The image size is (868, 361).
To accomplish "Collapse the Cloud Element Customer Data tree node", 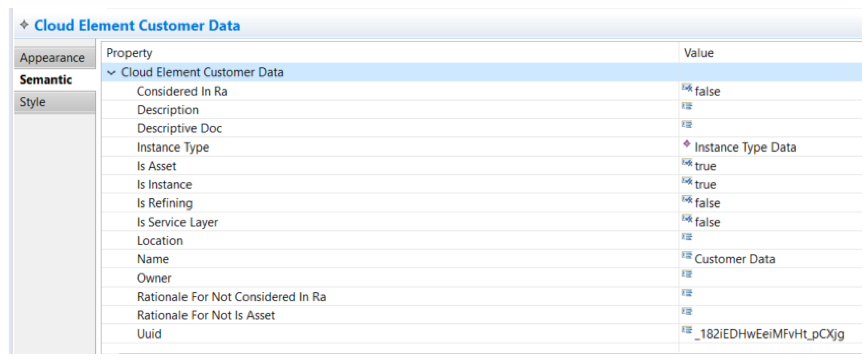I will coord(111,73).
